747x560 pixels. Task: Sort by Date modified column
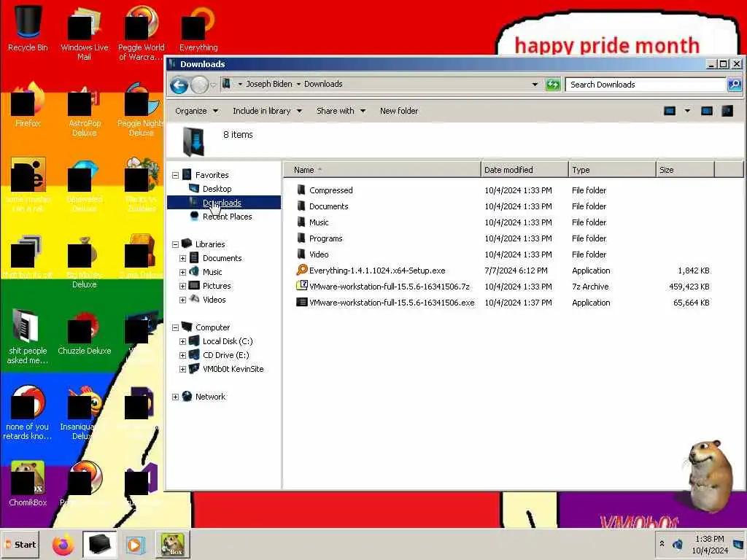(x=525, y=169)
